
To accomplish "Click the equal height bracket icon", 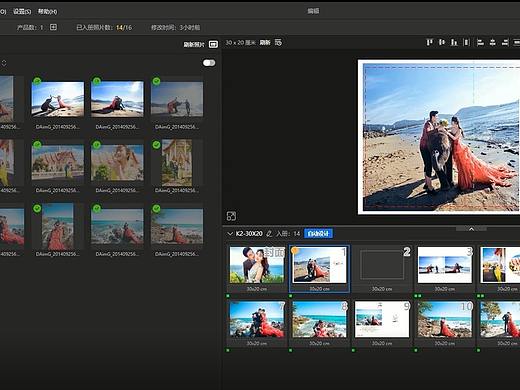I will click(x=467, y=42).
